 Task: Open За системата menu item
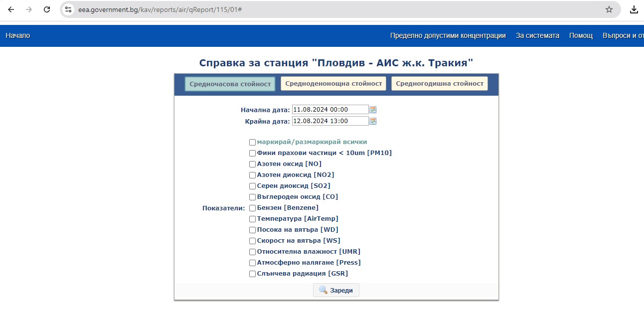[537, 36]
